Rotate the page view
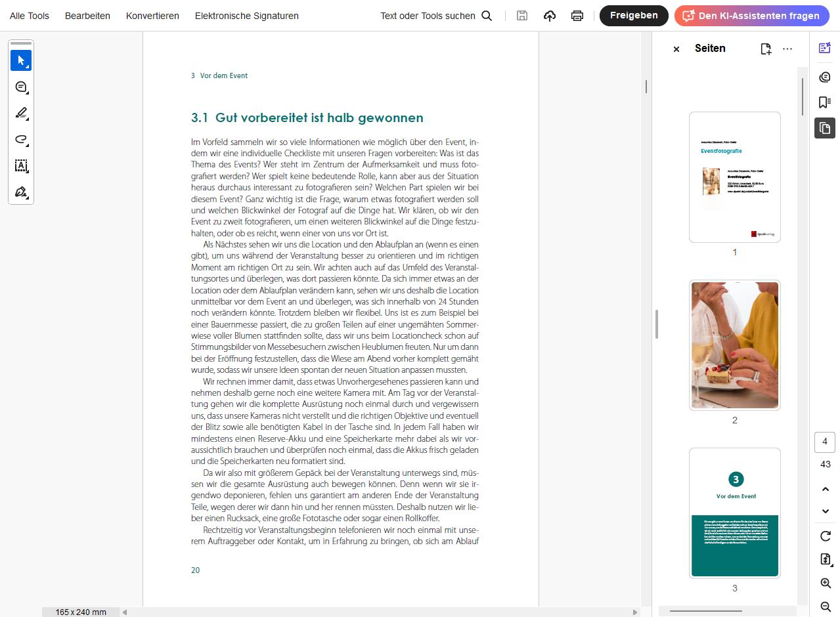This screenshot has height=617, width=840. [826, 536]
